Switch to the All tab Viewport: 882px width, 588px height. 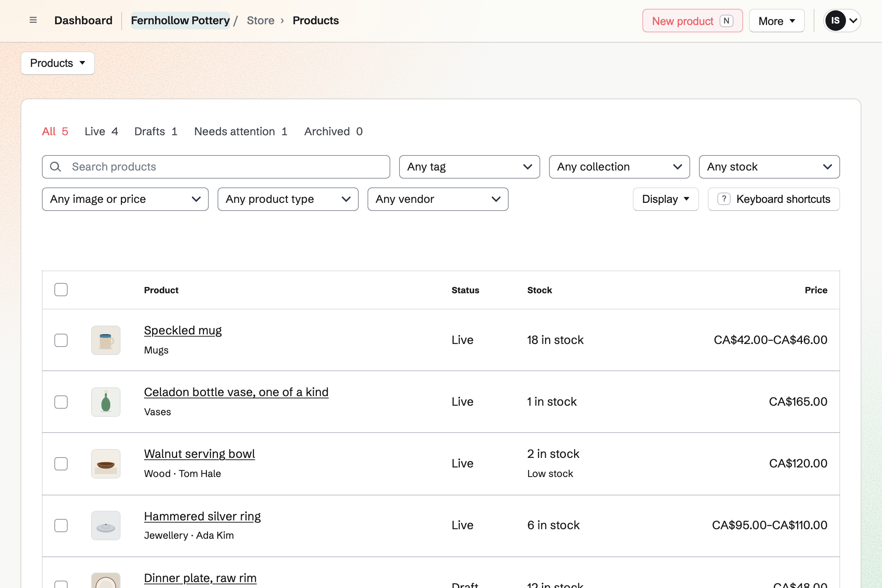(x=55, y=132)
